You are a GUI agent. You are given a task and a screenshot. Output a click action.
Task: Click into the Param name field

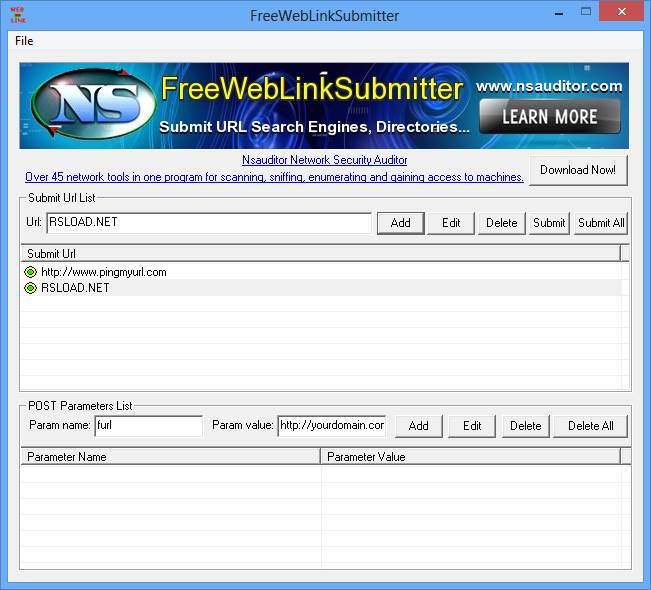(x=149, y=426)
